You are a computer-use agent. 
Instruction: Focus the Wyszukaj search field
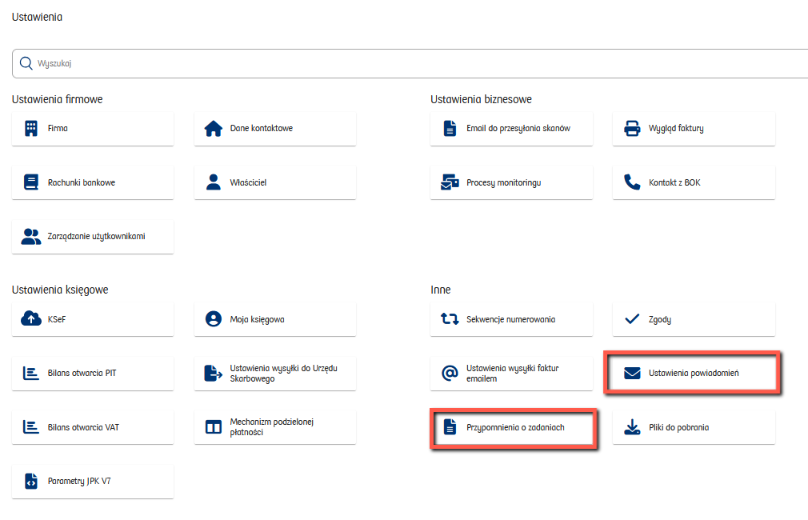tap(410, 64)
